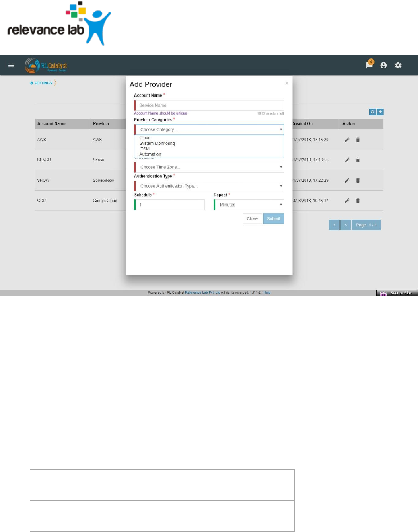Viewport: 418px width, 532px height.
Task: Open the Help link in footer
Action: [x=267, y=292]
